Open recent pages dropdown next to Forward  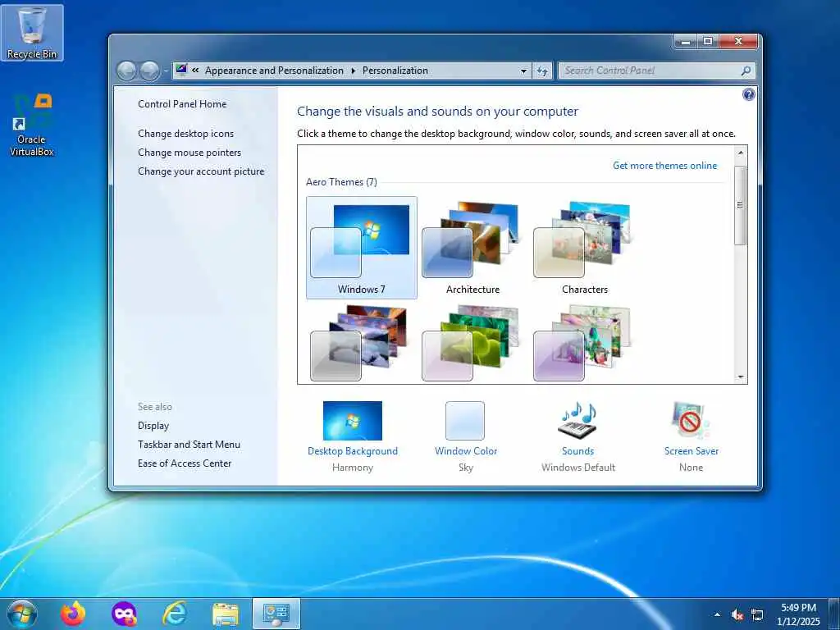coord(166,71)
